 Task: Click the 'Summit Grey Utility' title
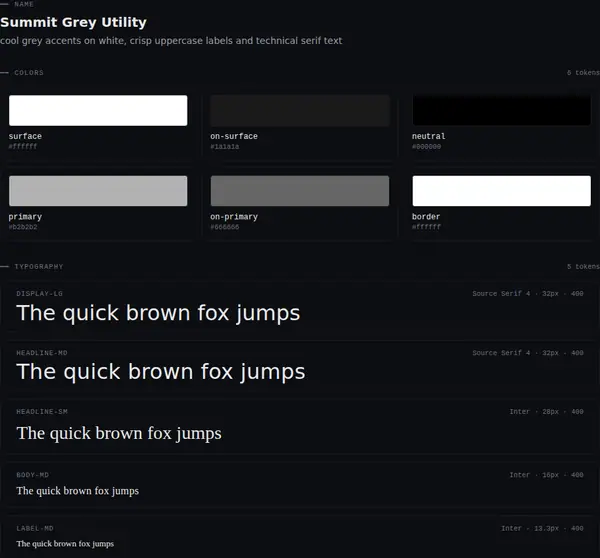tap(73, 22)
